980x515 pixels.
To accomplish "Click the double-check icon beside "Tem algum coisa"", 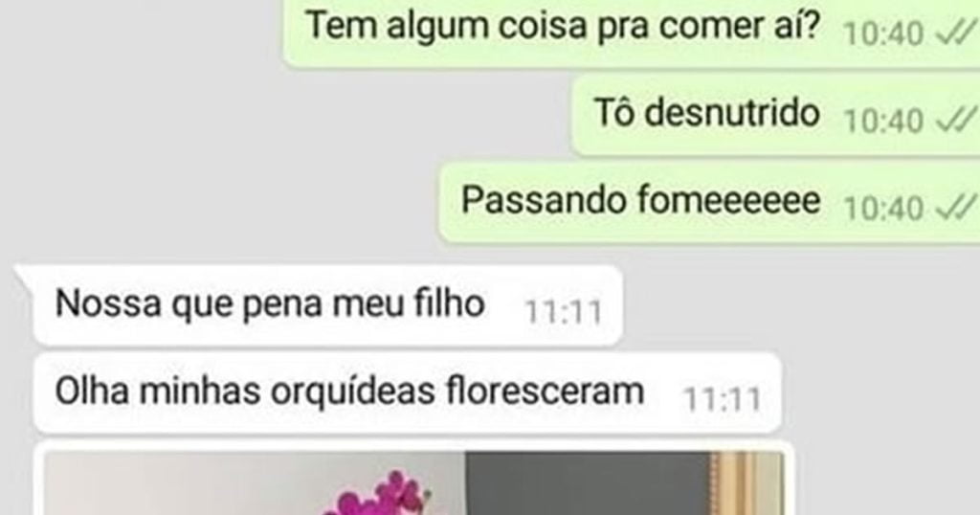I will 956,34.
